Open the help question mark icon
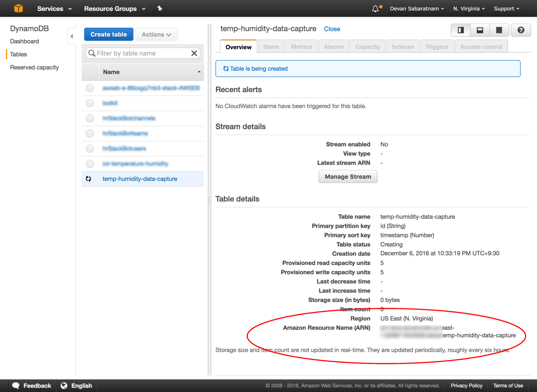This screenshot has width=537, height=392. coord(521,30)
